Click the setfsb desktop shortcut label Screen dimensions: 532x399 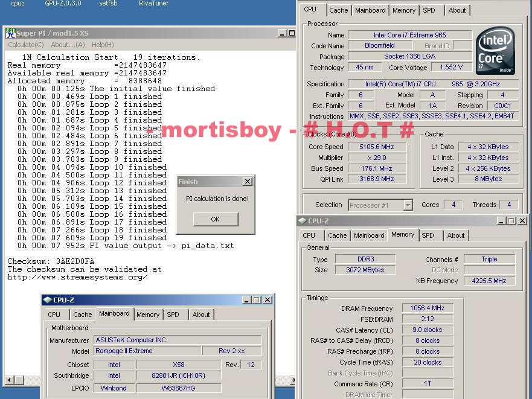point(108,4)
